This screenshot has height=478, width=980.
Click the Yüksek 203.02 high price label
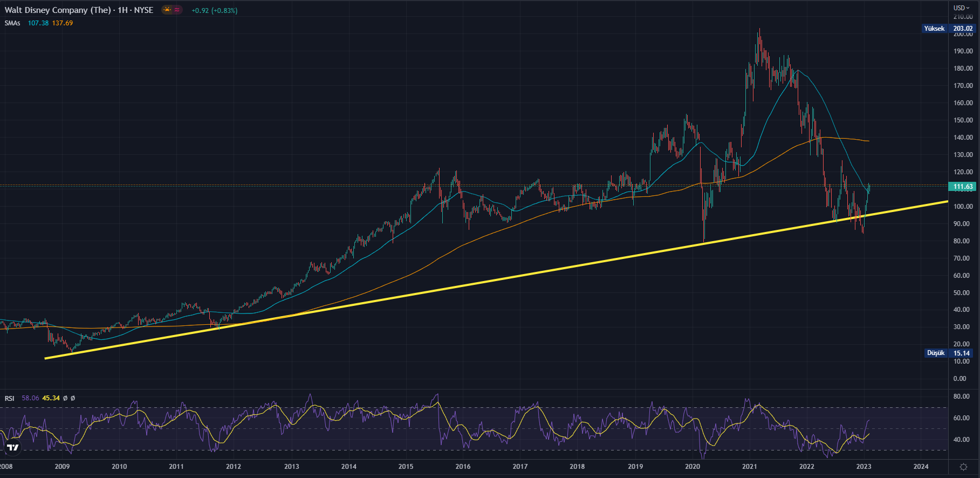point(949,29)
